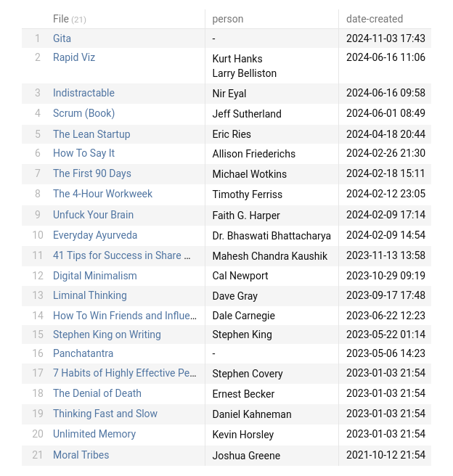The width and height of the screenshot is (453, 476).
Task: Select the Dale Carnegie cell
Action: coord(244,316)
